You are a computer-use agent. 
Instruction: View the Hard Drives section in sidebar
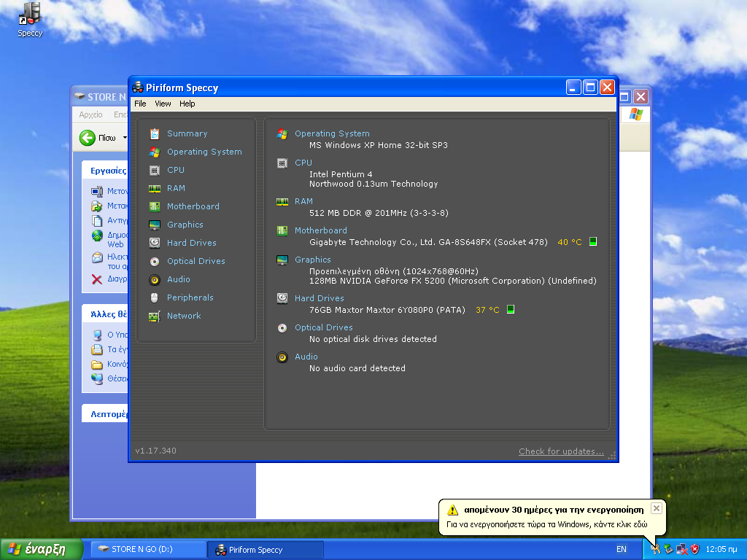point(192,243)
